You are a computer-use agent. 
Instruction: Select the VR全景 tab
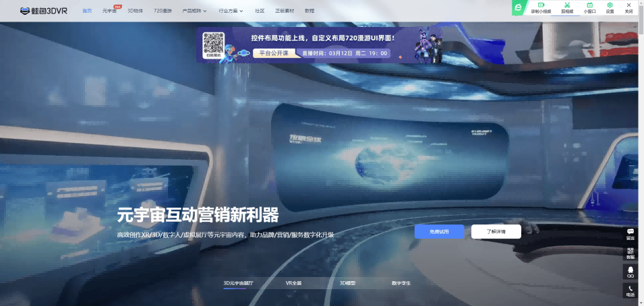click(293, 283)
